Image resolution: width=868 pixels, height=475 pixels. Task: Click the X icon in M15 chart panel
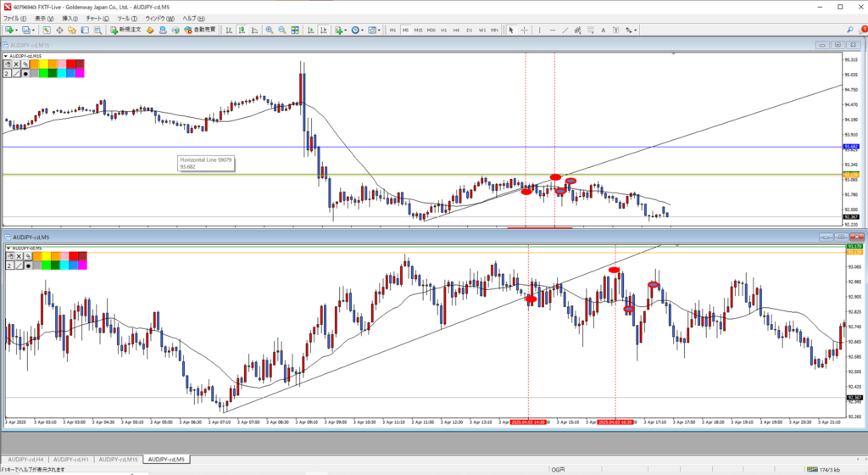(16, 64)
